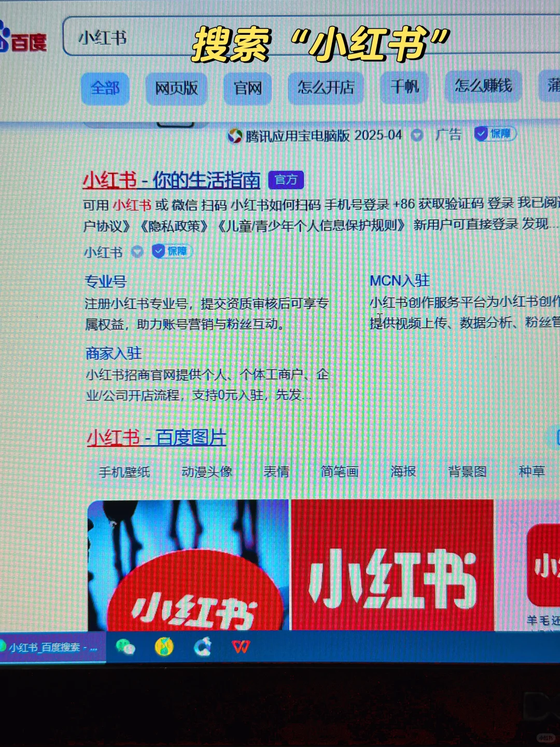Screen dimensions: 560x747
Task: Click the 小红书_百度搜索 taskbar window
Action: 52,647
